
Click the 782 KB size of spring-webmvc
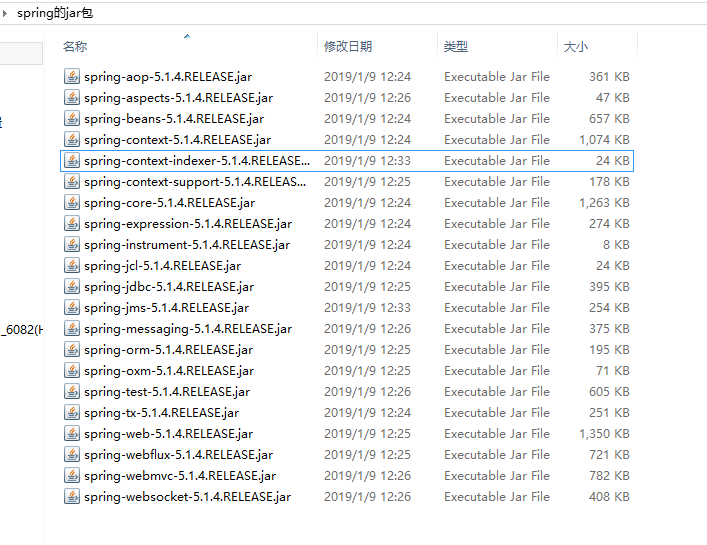(609, 476)
